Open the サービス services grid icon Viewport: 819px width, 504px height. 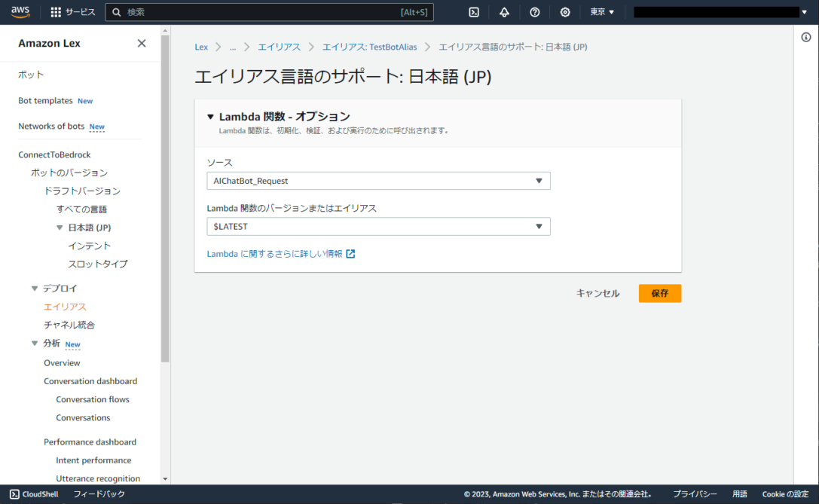57,11
